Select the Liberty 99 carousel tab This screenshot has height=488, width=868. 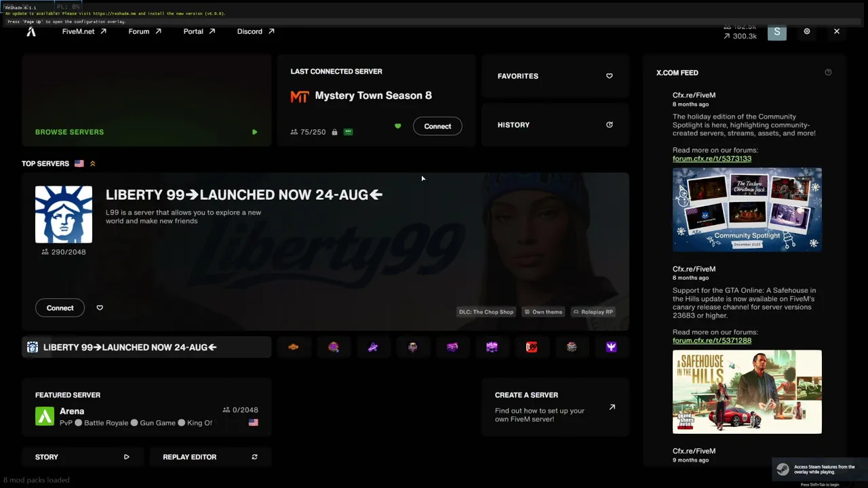(146, 347)
